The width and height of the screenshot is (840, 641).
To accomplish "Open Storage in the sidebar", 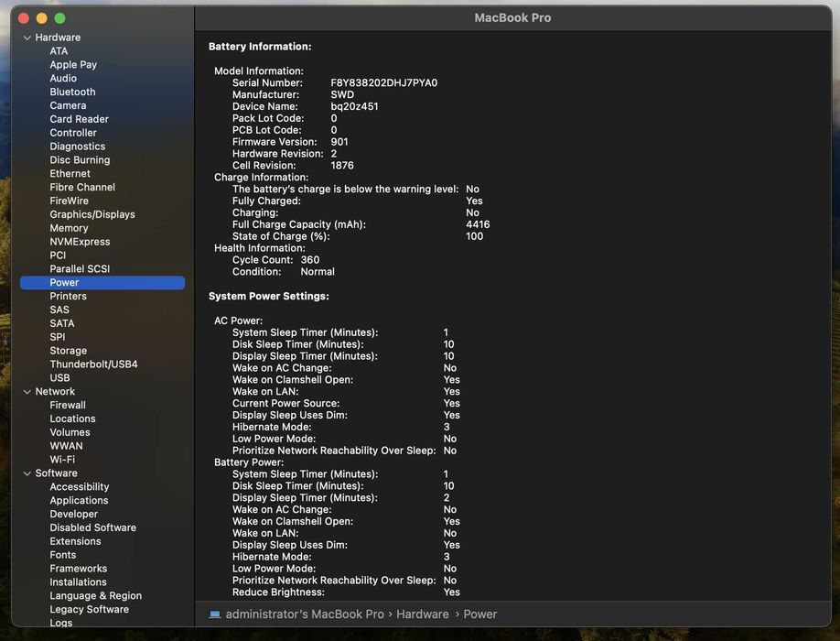I will pos(68,351).
